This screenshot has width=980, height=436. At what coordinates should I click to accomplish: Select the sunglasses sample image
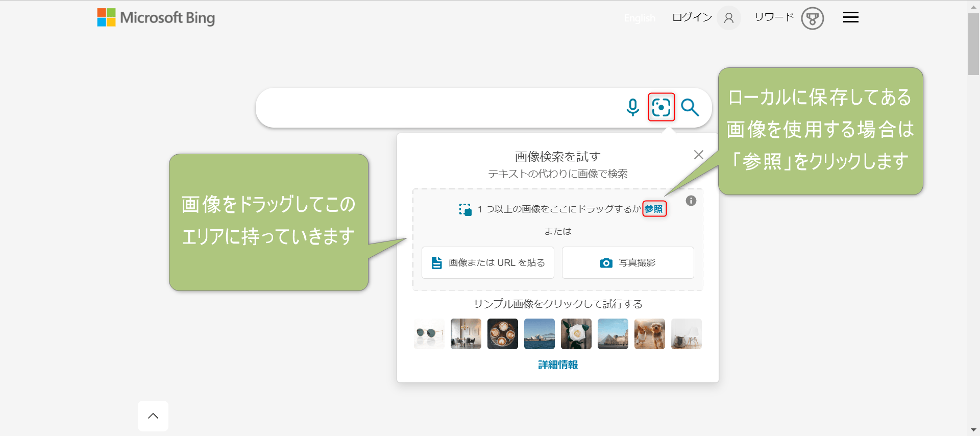(x=429, y=334)
